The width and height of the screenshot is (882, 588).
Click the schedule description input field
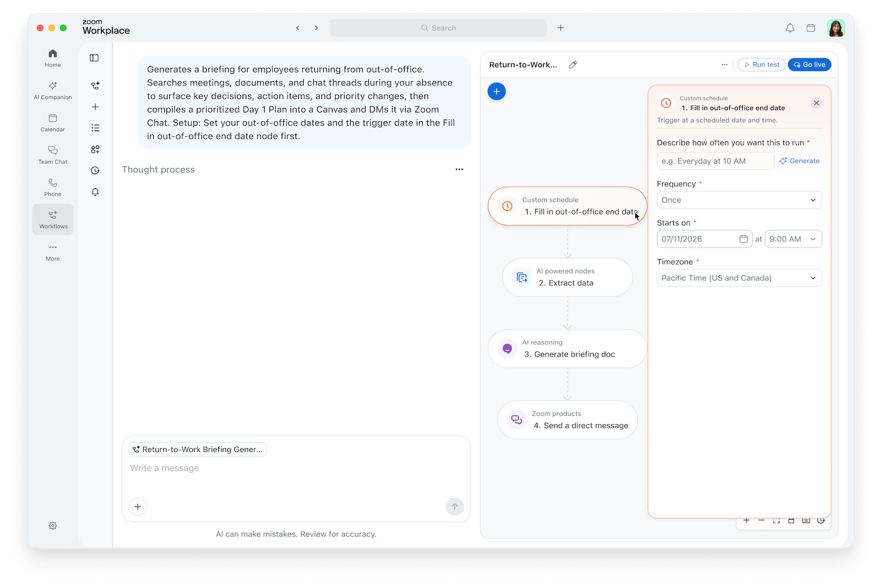pos(716,161)
